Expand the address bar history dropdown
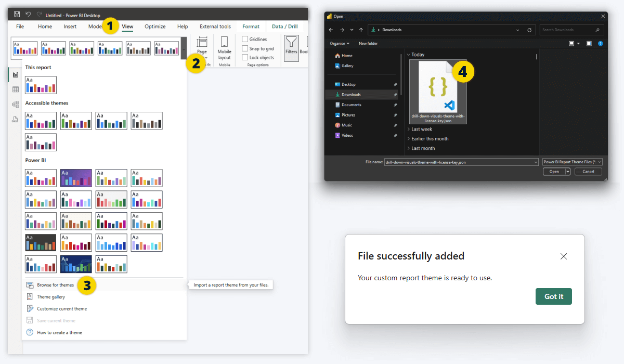This screenshot has width=624, height=364. tap(518, 30)
